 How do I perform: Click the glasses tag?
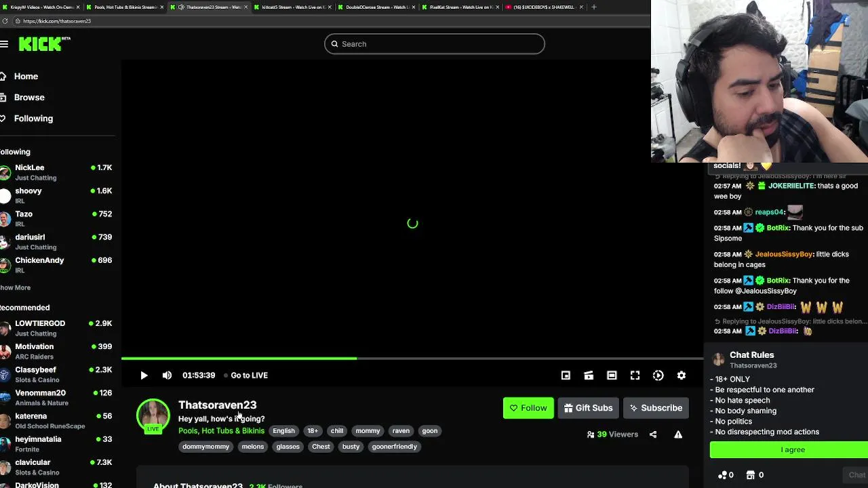click(x=288, y=447)
